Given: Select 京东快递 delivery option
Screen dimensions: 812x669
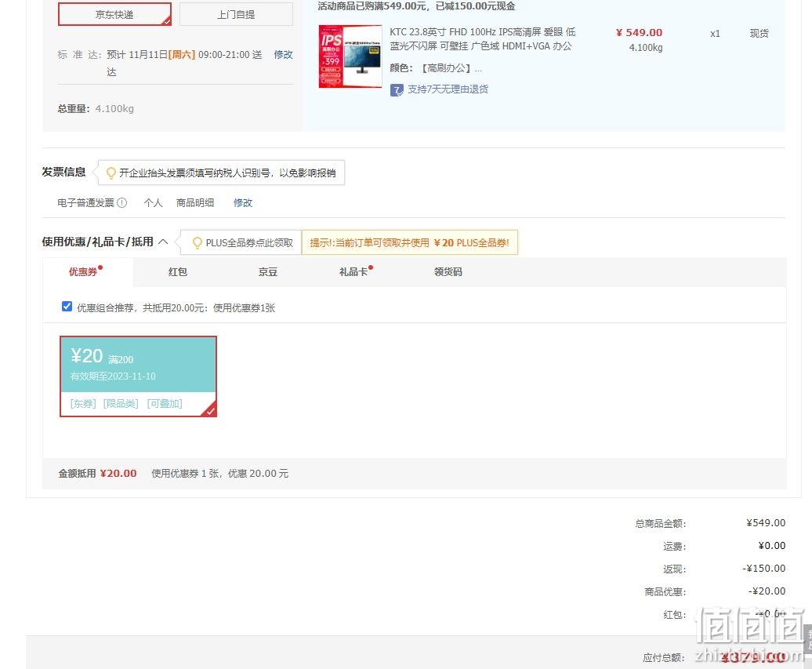Looking at the screenshot, I should pyautogui.click(x=114, y=14).
